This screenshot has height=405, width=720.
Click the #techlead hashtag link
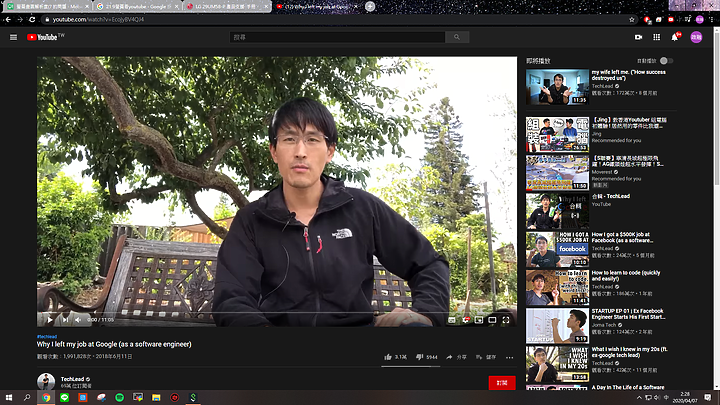click(47, 337)
